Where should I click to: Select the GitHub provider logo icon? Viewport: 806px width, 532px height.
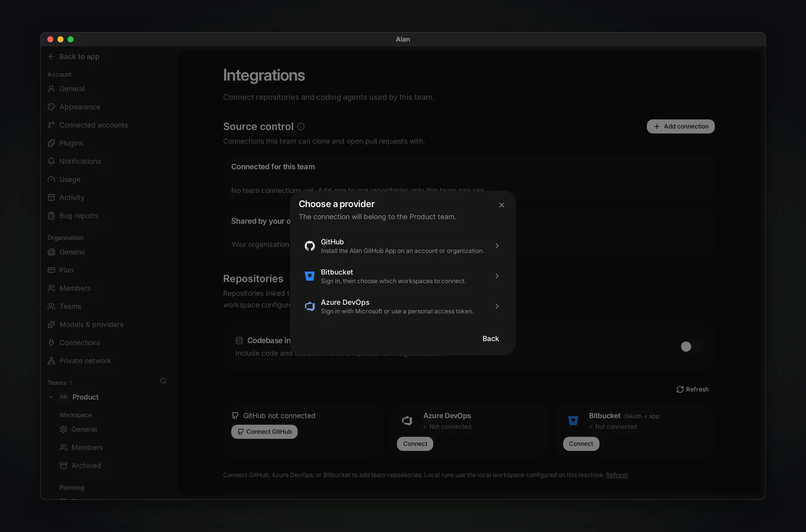coord(310,246)
